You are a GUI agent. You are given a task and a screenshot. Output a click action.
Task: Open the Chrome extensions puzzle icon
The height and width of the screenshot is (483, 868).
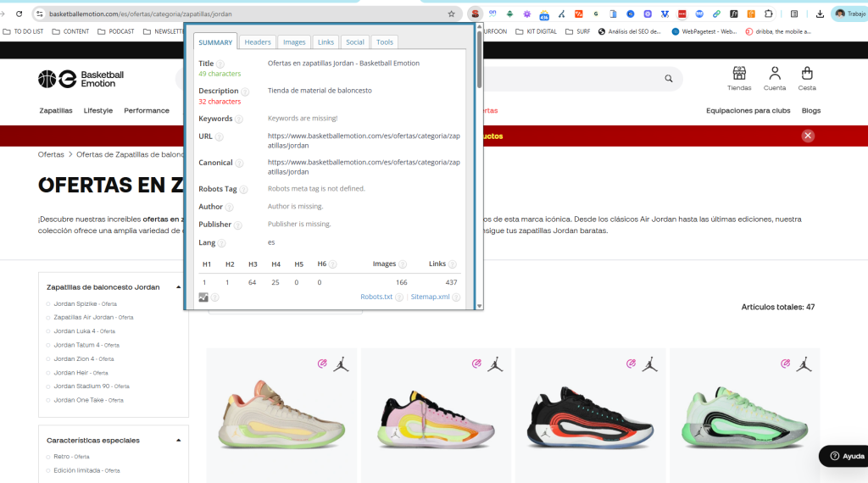pos(768,14)
